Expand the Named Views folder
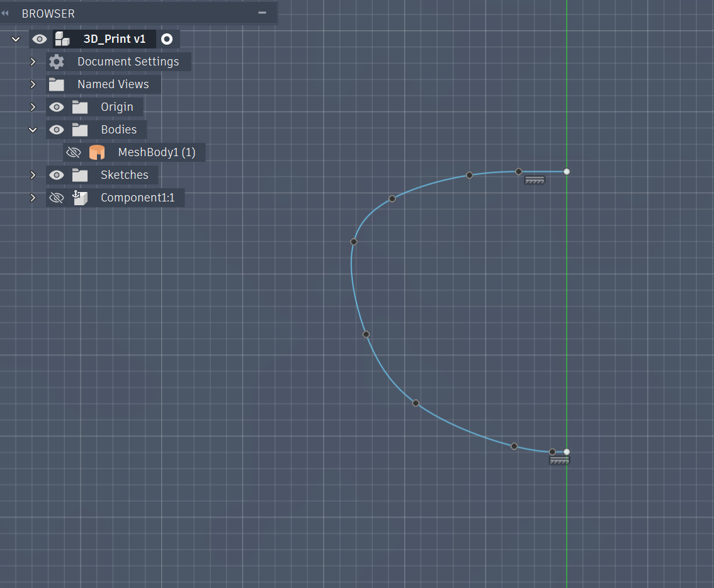 click(33, 84)
